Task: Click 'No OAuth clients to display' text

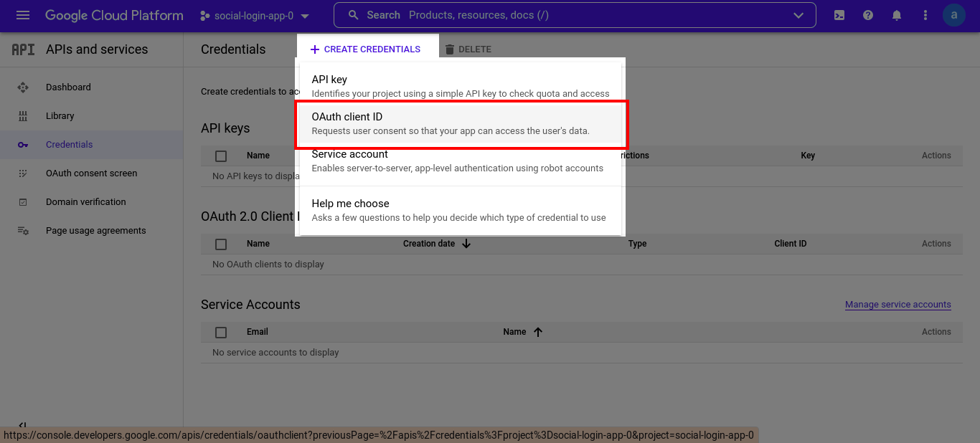Action: [268, 265]
